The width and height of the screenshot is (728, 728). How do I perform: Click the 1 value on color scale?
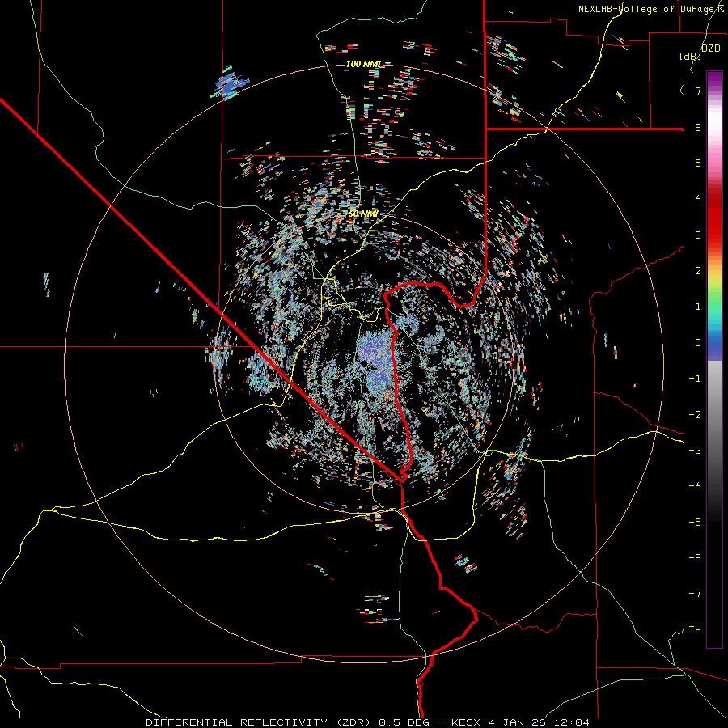698,307
